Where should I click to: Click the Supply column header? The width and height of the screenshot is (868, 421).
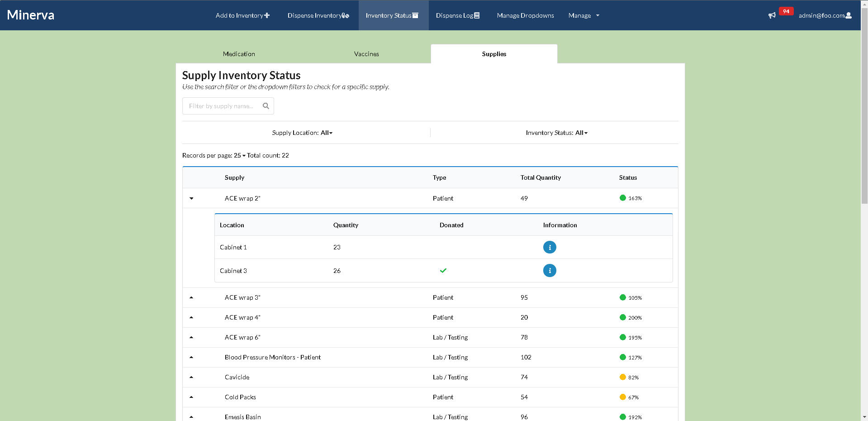tap(234, 177)
